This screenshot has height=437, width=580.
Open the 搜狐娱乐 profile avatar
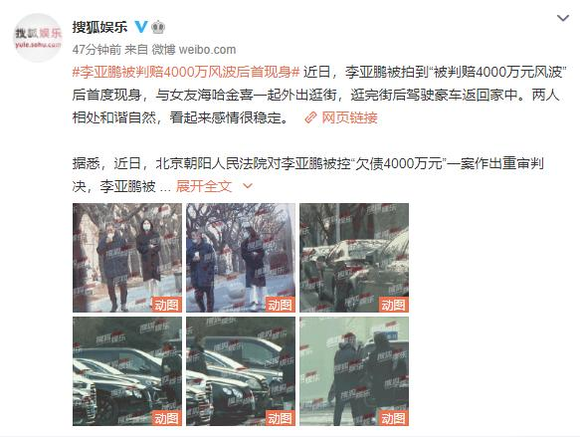point(38,37)
